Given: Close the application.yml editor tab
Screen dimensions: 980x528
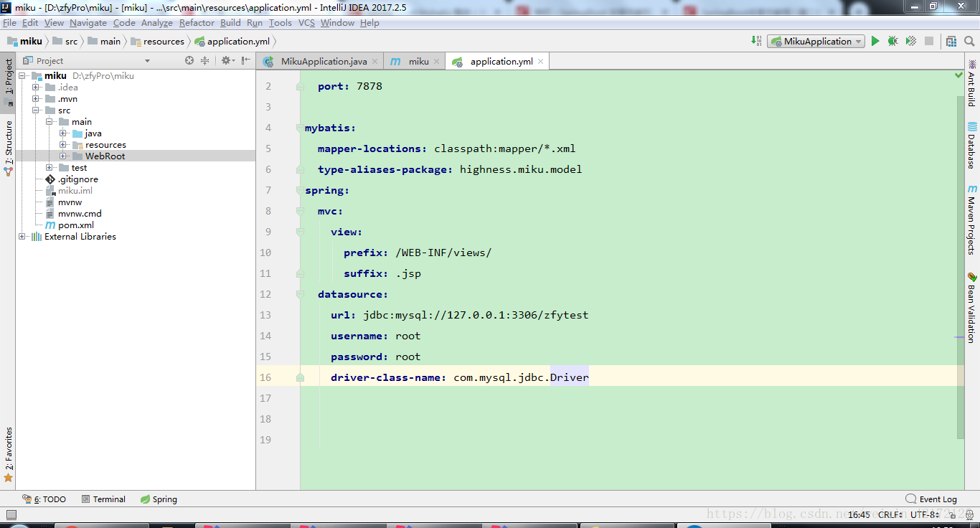Looking at the screenshot, I should [541, 62].
